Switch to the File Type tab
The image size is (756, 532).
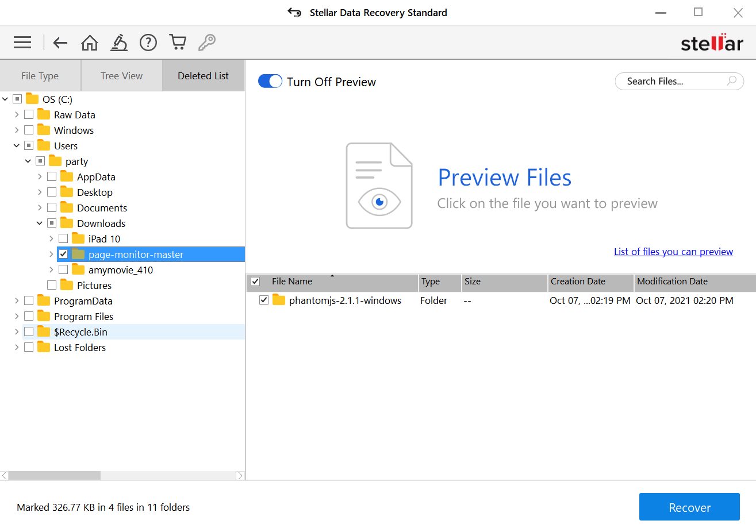tap(40, 75)
